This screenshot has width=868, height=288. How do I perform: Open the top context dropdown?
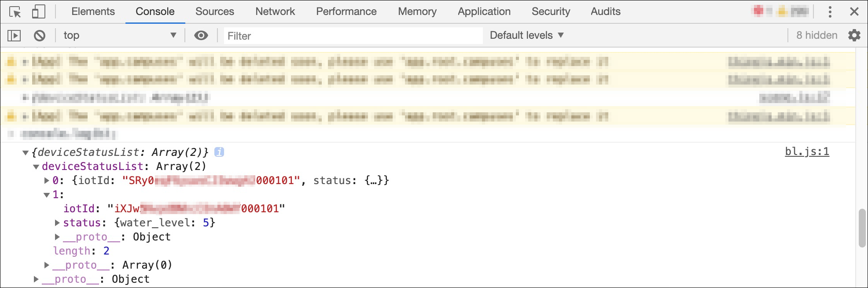coord(120,35)
